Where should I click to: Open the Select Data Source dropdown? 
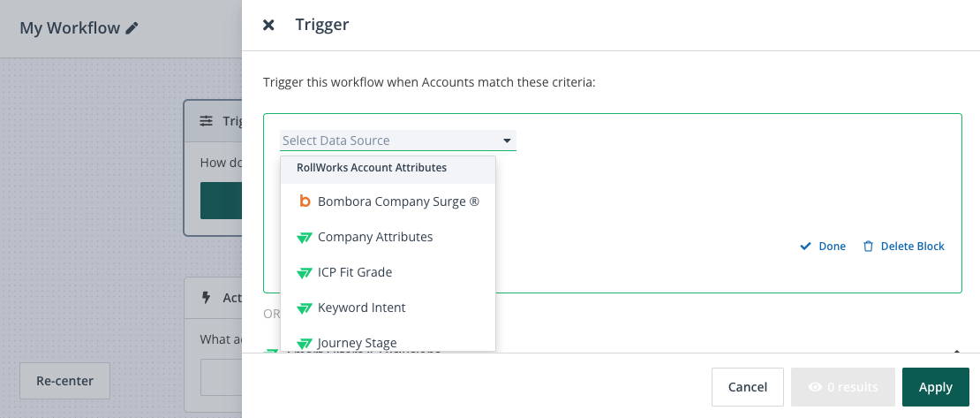pyautogui.click(x=398, y=141)
